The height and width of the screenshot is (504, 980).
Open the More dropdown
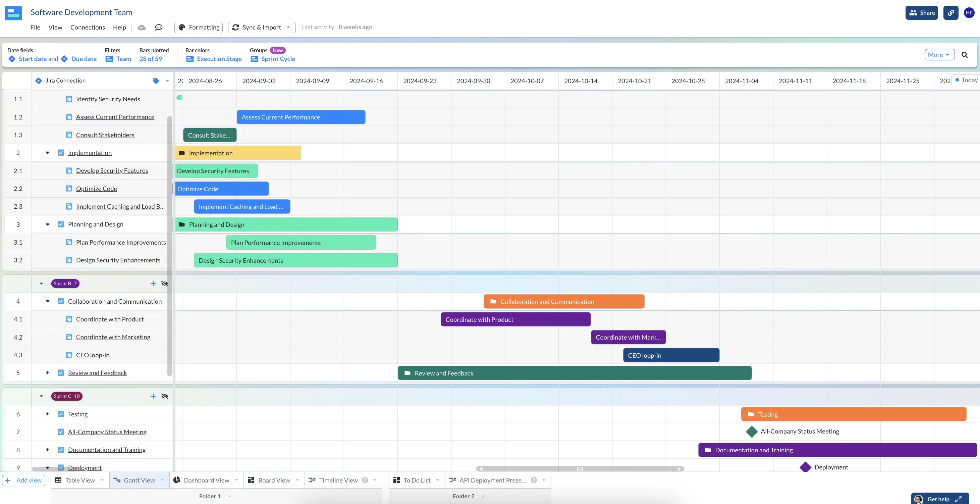click(939, 55)
